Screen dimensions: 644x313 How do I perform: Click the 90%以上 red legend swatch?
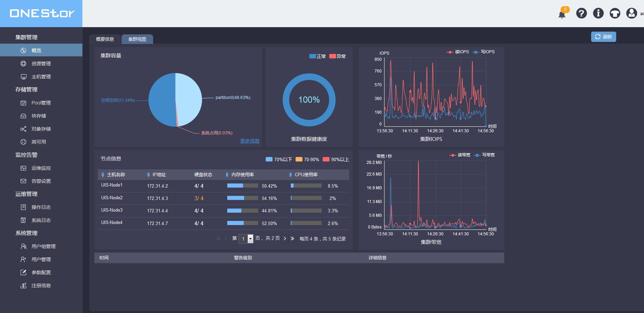pos(326,159)
